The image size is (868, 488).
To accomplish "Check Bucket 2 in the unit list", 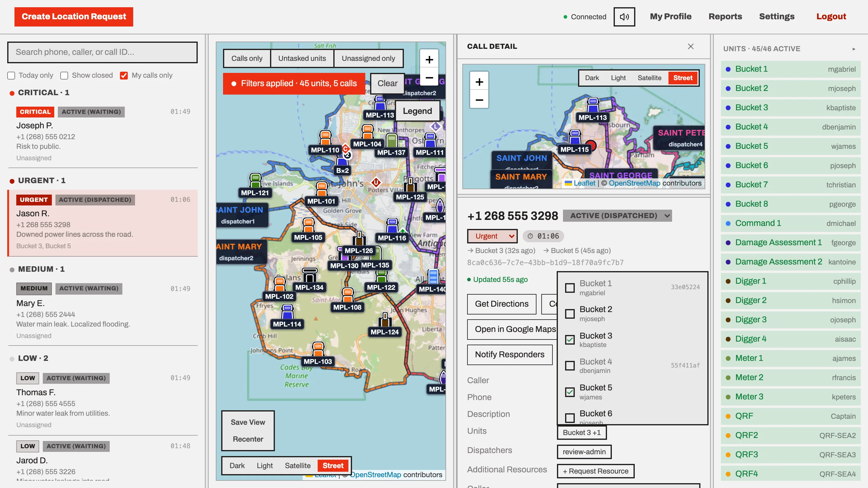I will point(570,314).
